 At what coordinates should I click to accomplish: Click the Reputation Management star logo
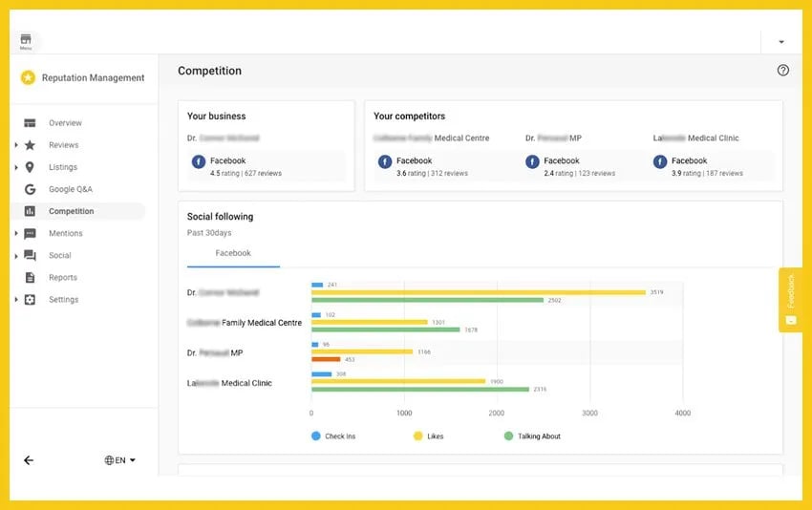coord(28,78)
